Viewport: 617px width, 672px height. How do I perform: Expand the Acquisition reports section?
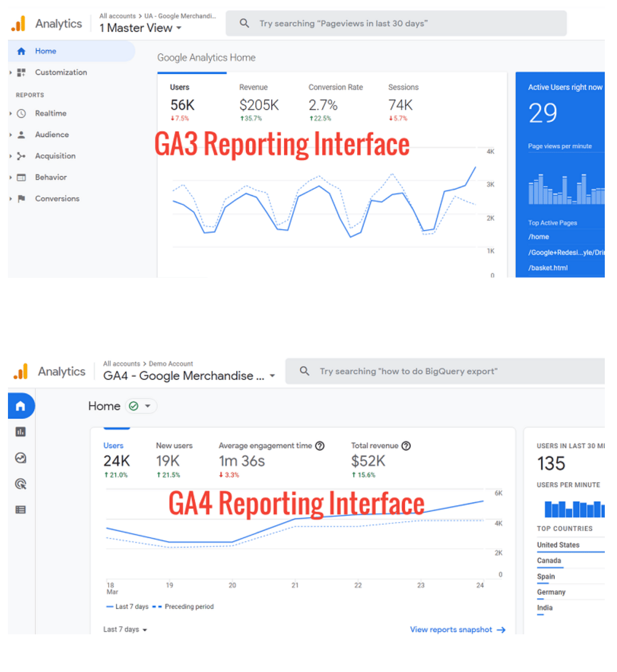click(55, 156)
